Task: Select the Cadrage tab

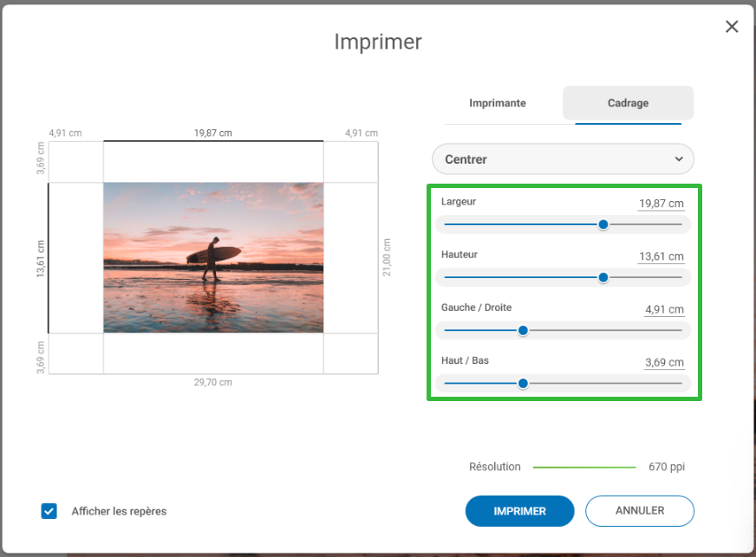Action: (628, 103)
